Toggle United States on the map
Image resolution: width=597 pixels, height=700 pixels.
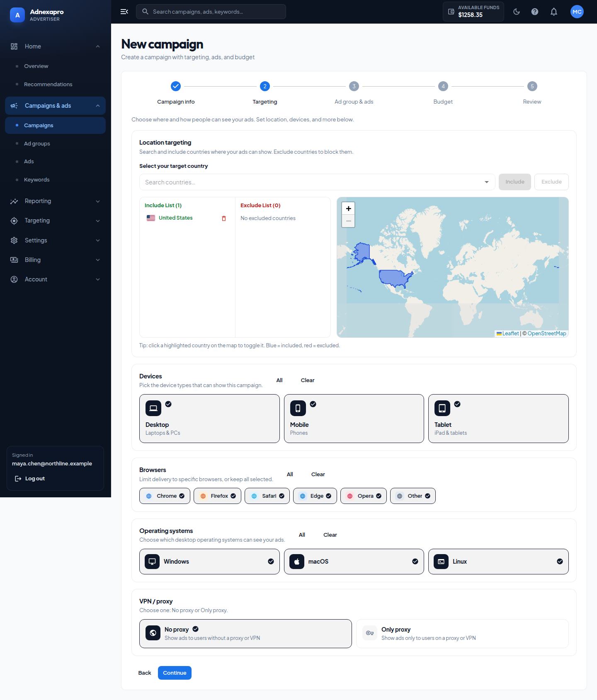394,278
